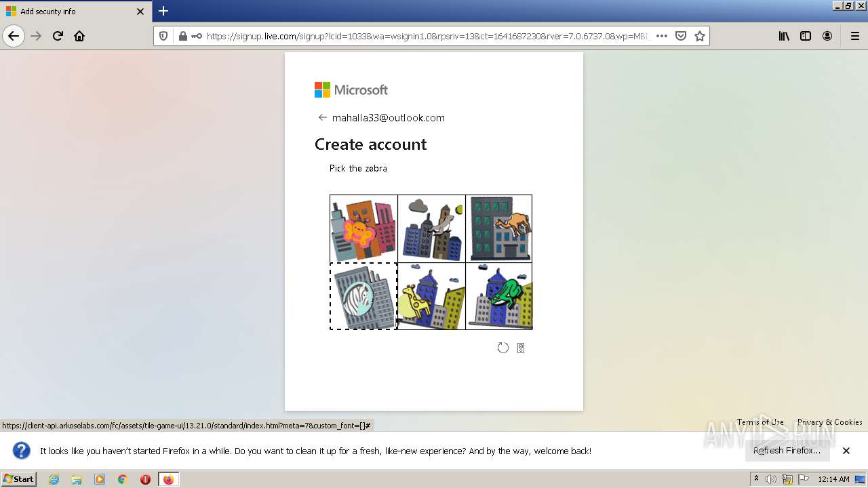Switch to audio captcha challenge
This screenshot has height=488, width=868.
point(521,348)
